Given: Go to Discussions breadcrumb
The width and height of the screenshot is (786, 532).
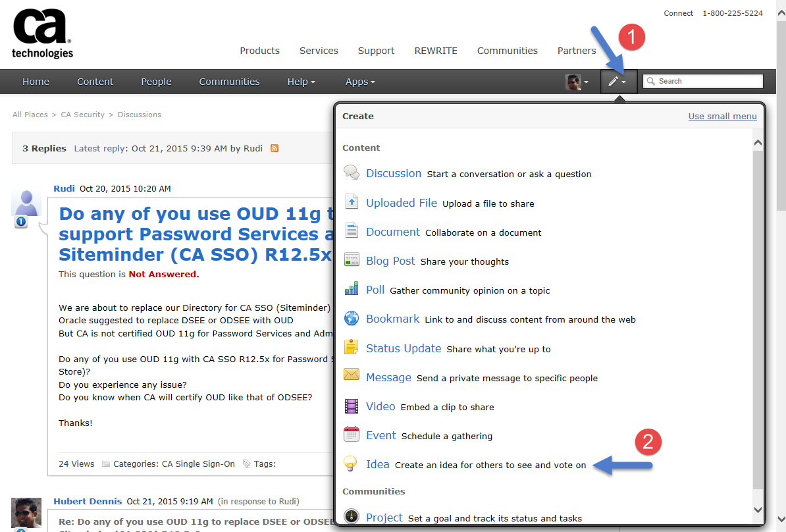Looking at the screenshot, I should click(140, 115).
